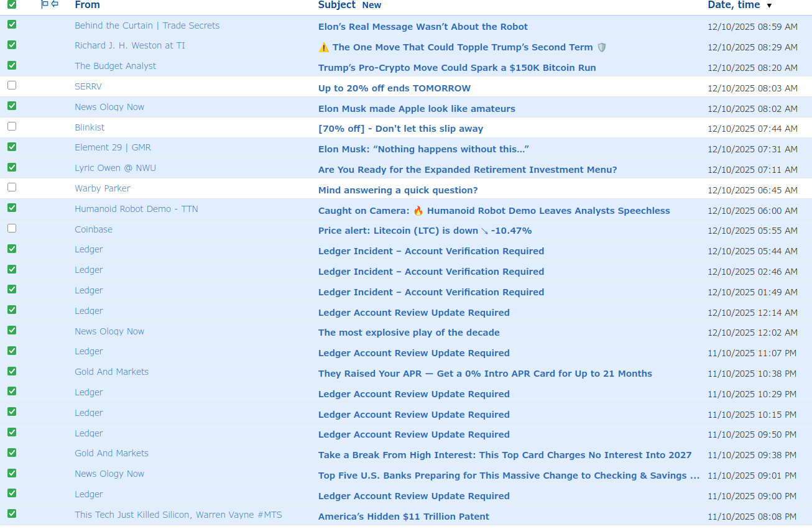Sort by Date, time column header
Viewport: 812px width, 529px height.
(x=734, y=5)
